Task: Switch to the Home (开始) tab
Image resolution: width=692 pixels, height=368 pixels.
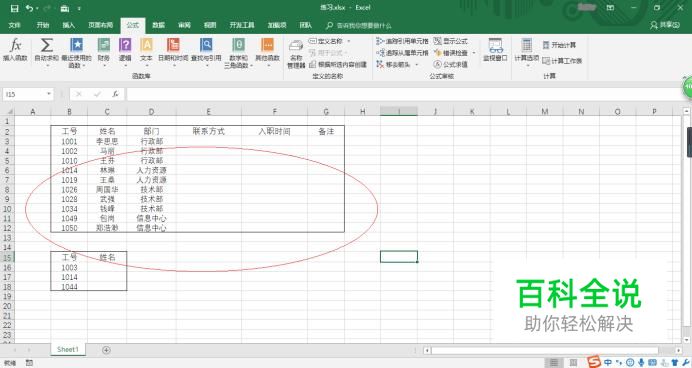Action: point(43,25)
